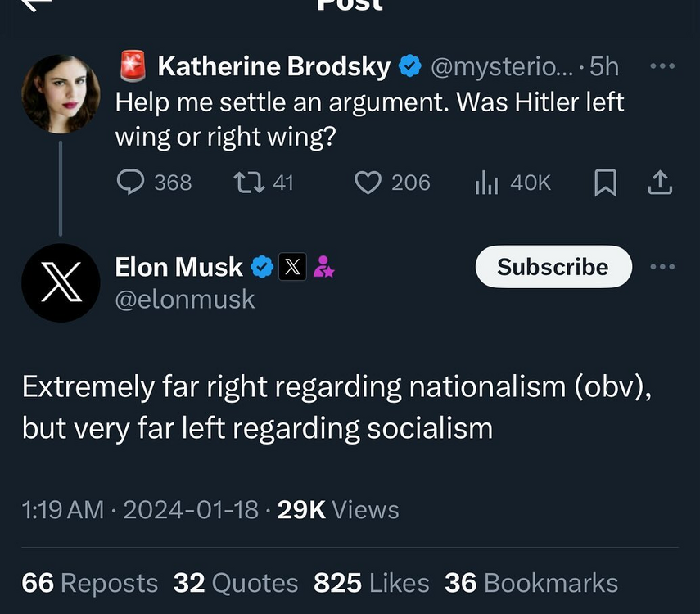View analytics for the 40K views post
Viewport: 700px width, 614px height.
click(x=486, y=182)
